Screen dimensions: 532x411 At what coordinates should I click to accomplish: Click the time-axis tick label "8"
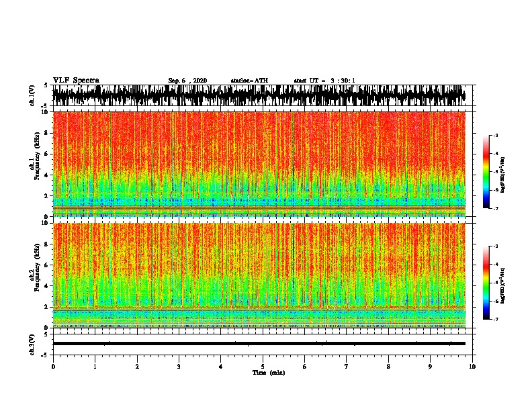(388, 367)
